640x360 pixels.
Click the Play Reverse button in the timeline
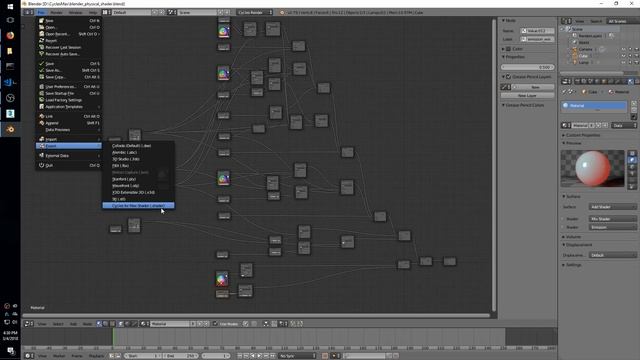click(x=253, y=356)
